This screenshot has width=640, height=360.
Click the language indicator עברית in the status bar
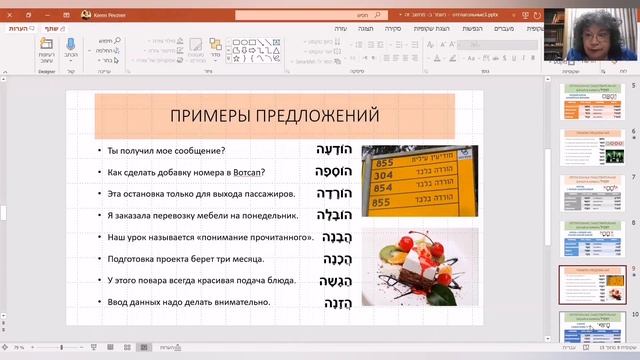(569, 347)
